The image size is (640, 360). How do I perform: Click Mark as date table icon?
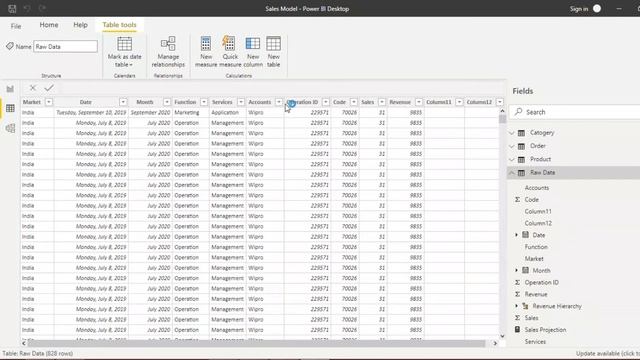[x=124, y=44]
